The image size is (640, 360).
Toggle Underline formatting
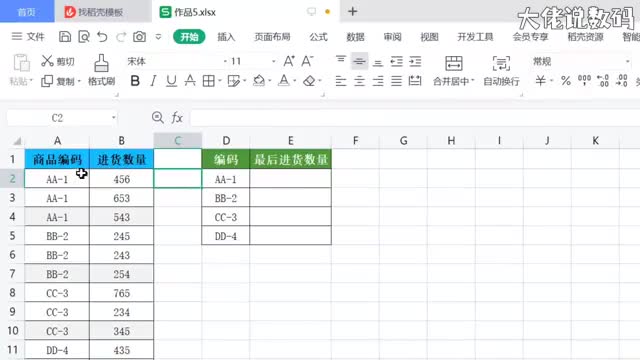171,81
